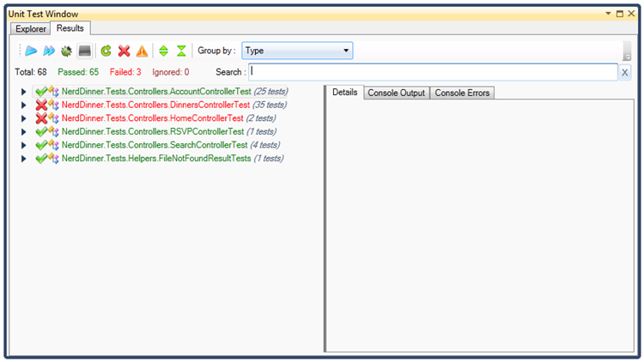
Task: Expand all nodes with green arrows icon
Action: [x=163, y=51]
